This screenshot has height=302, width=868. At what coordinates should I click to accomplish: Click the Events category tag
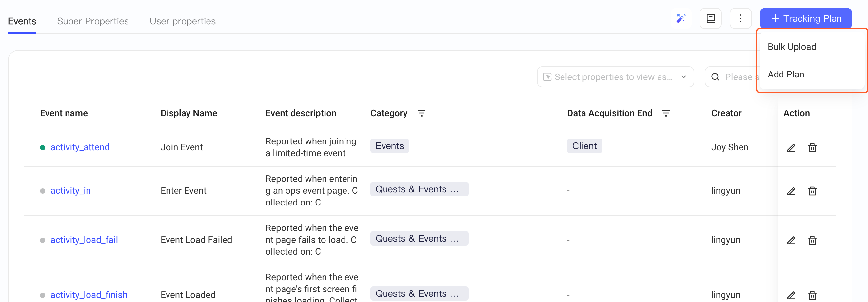coord(389,146)
